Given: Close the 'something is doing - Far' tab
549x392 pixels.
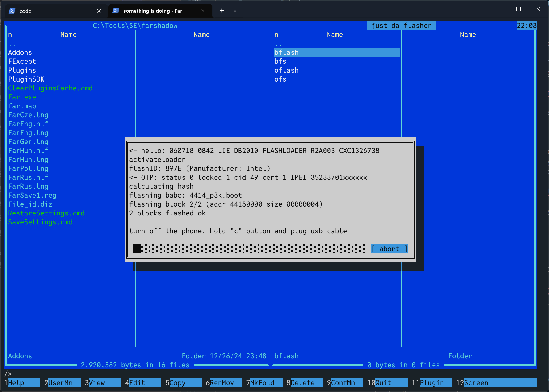Looking at the screenshot, I should (203, 11).
